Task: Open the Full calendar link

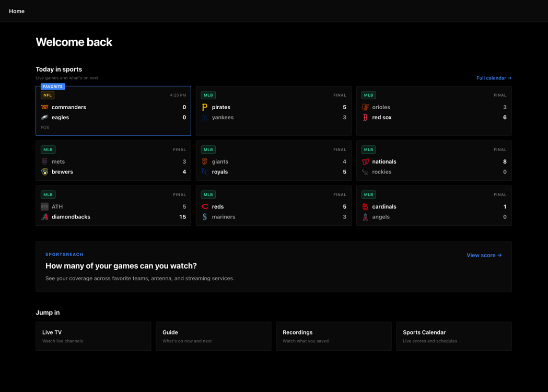Action: pyautogui.click(x=494, y=78)
